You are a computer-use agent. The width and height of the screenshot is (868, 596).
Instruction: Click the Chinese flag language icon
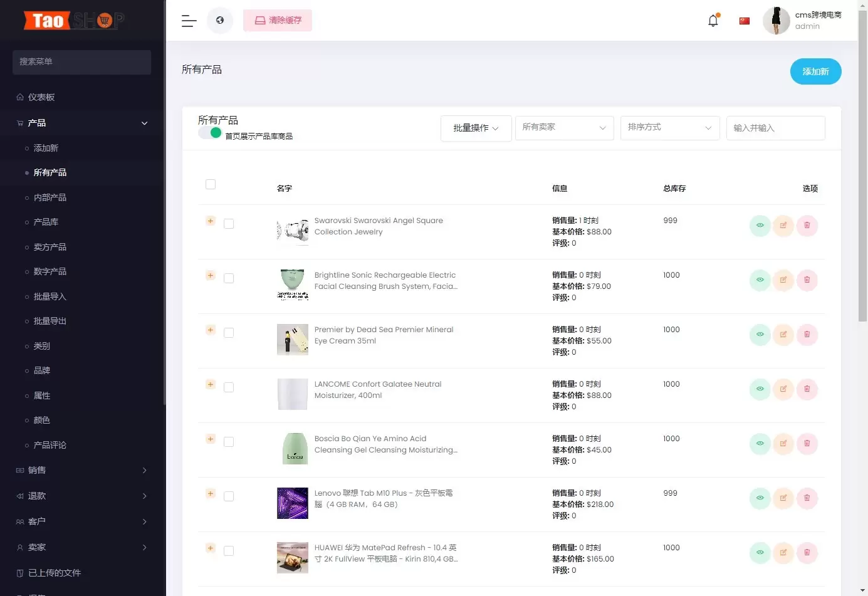point(745,21)
